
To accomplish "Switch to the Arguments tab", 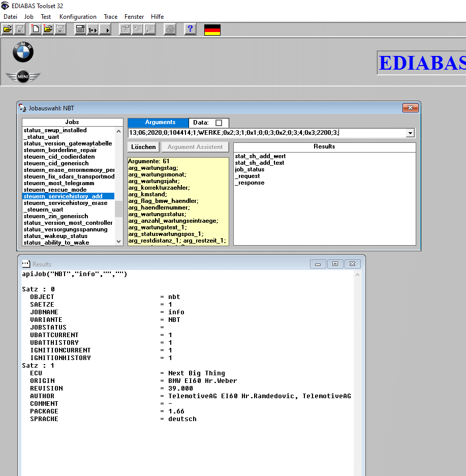I will pyautogui.click(x=160, y=123).
